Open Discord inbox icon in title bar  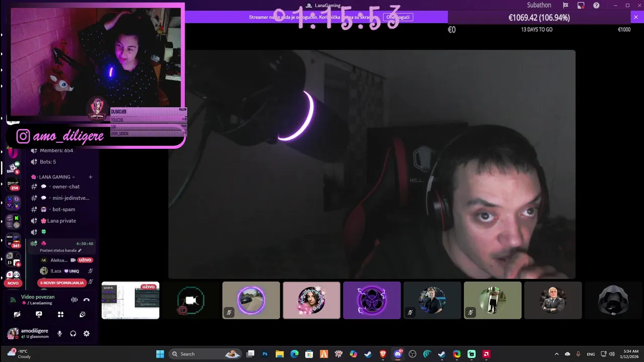581,5
